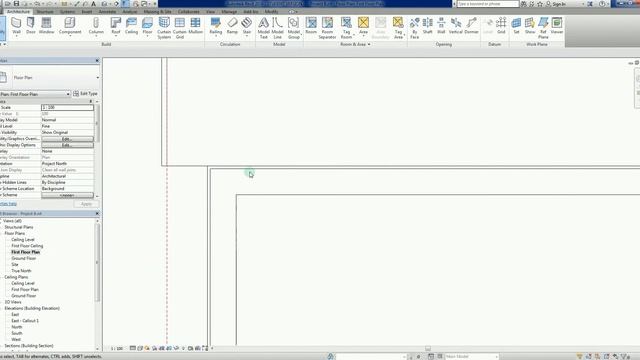Open the Systems ribbon tab
The image size is (640, 360).
(67, 12)
